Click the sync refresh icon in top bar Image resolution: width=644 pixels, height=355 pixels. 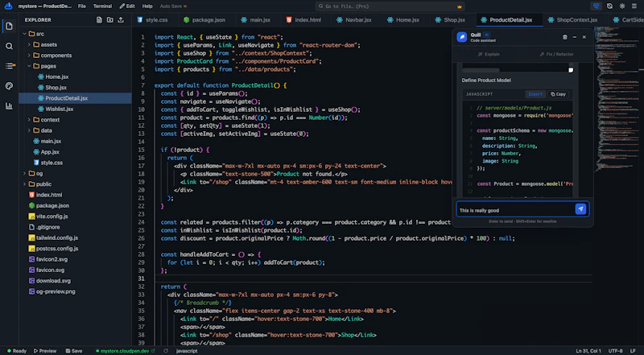pyautogui.click(x=609, y=6)
